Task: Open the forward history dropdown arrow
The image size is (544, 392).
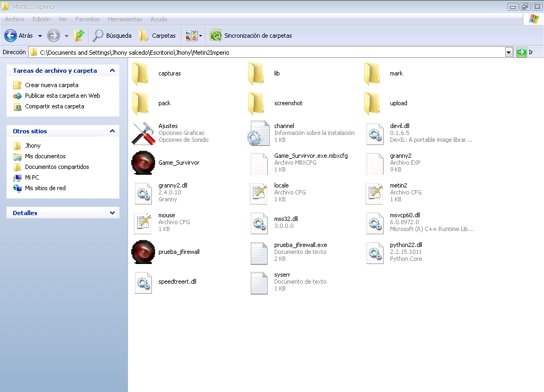Action: 66,36
